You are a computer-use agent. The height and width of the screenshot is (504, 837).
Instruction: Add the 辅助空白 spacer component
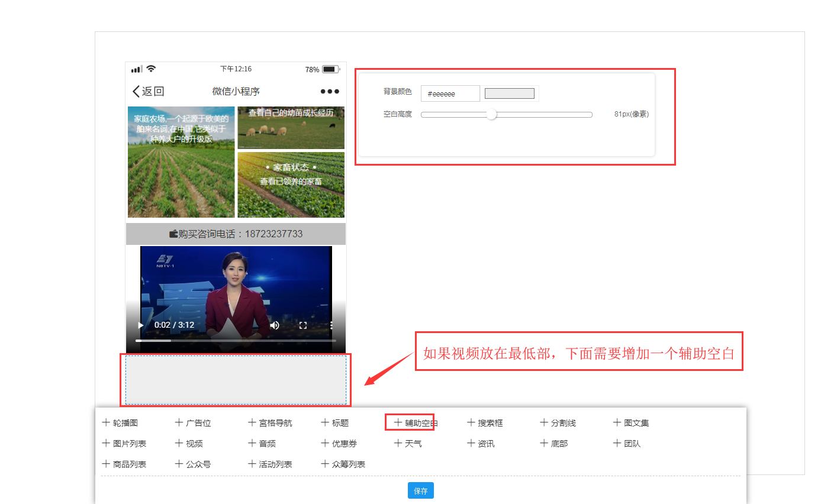tap(416, 423)
